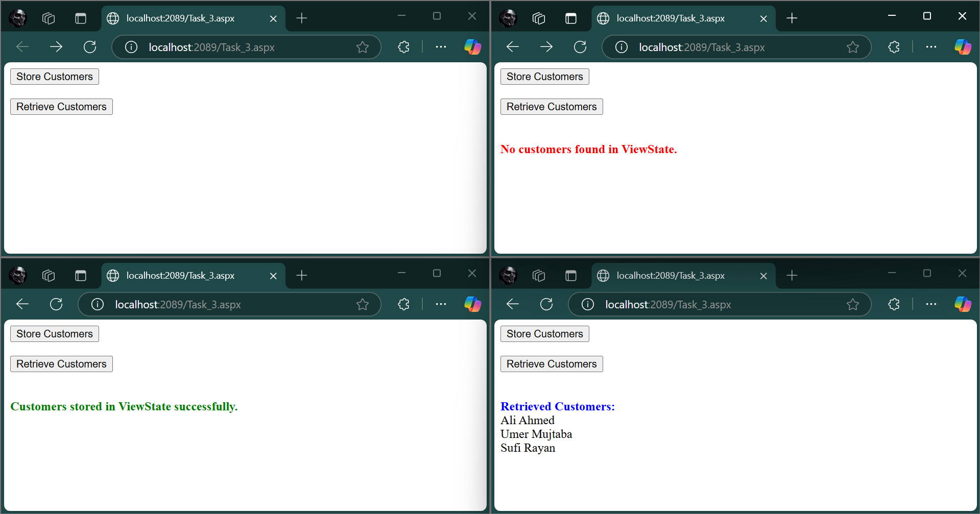Open Copilot in bottom-left browser window
Image resolution: width=980 pixels, height=514 pixels.
click(x=473, y=304)
